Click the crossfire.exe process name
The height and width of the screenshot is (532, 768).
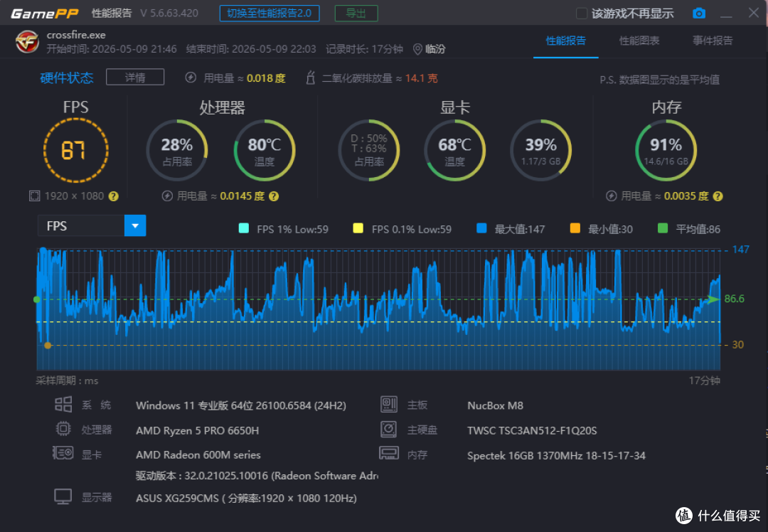(x=76, y=35)
